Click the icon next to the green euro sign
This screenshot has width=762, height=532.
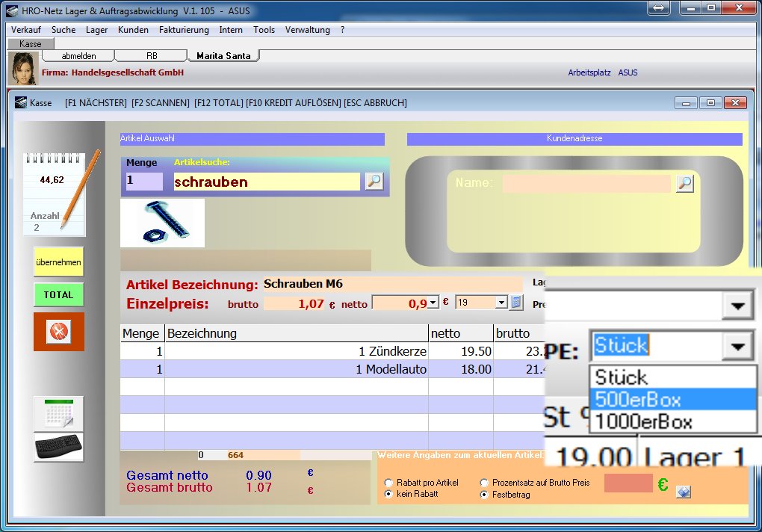click(x=683, y=492)
